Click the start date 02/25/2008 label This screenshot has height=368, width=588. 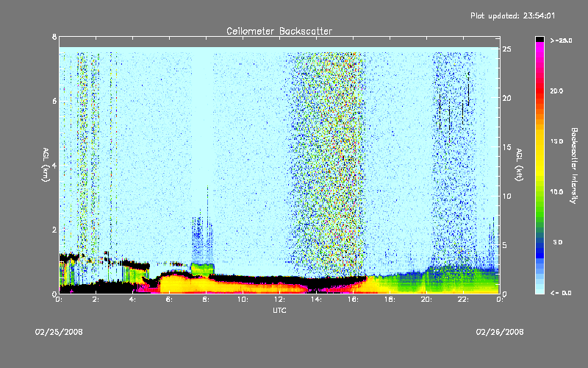point(59,332)
